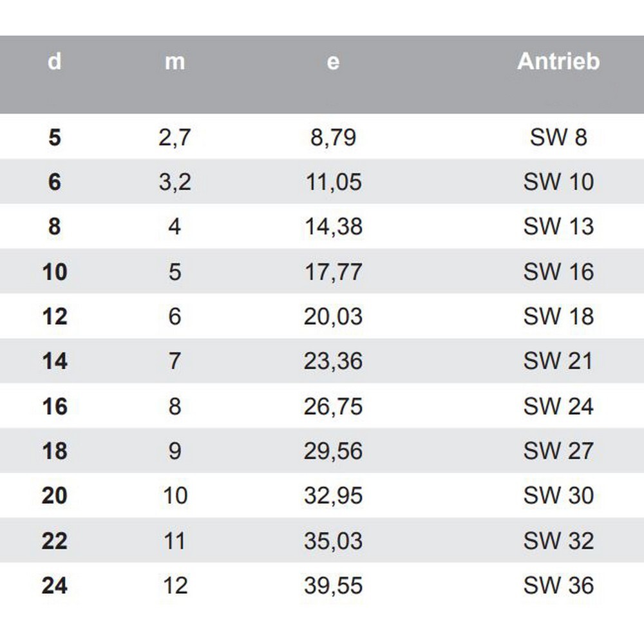
Task: Select the bold d value 20
Action: (55, 496)
